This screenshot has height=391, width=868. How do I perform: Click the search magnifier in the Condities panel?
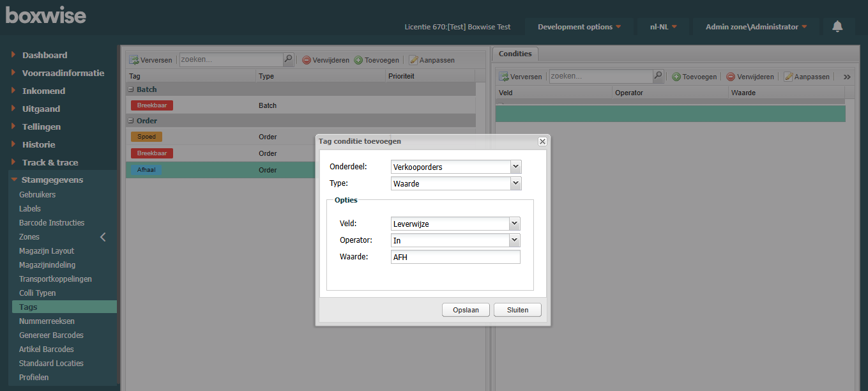pos(658,76)
